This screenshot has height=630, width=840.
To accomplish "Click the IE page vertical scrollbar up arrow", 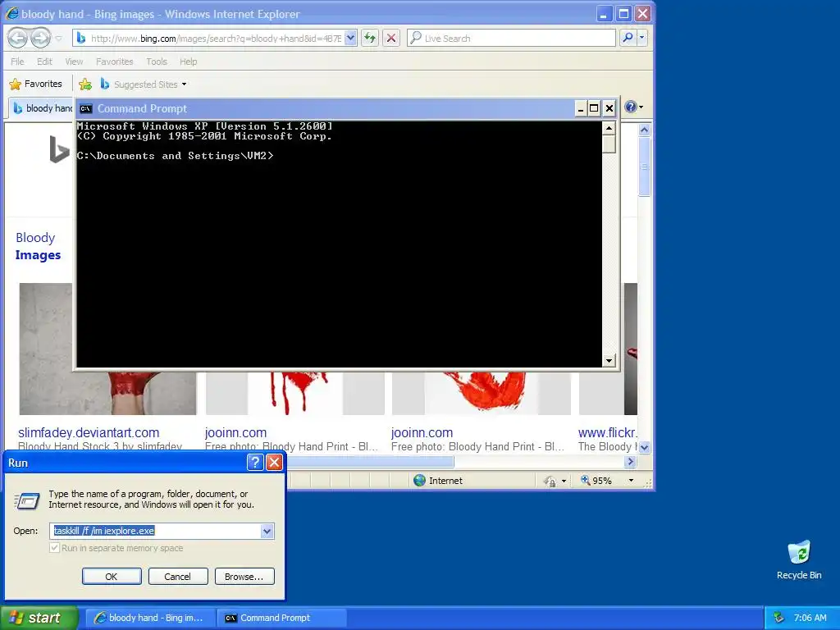I will pos(645,130).
